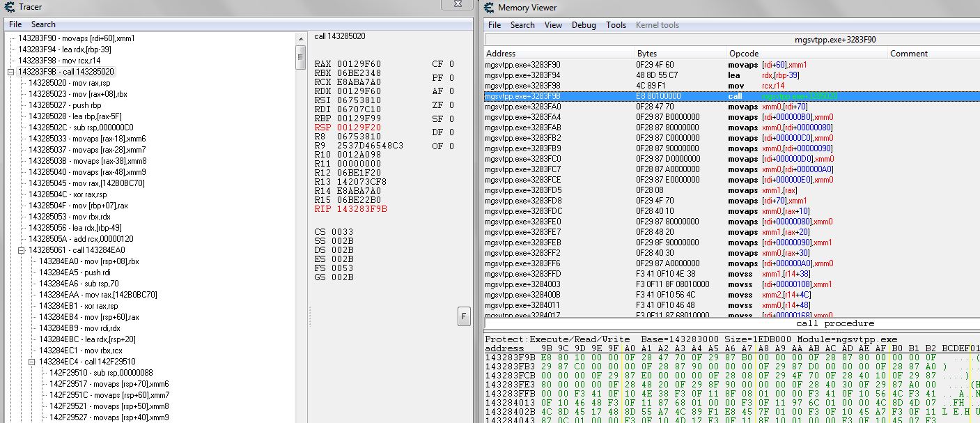Open the Tools menu in Memory Viewer
This screenshot has height=423, width=980.
[x=616, y=25]
